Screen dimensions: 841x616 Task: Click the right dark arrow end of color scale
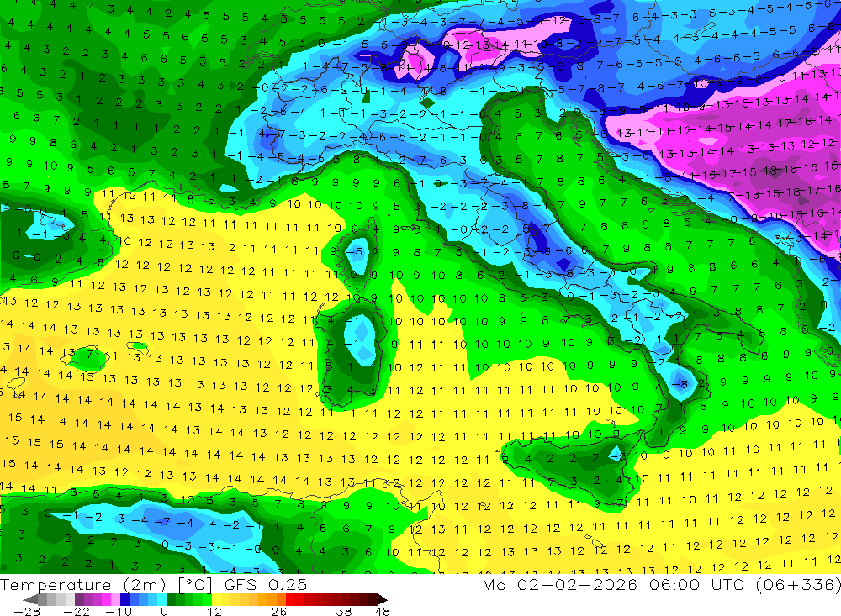[x=382, y=599]
